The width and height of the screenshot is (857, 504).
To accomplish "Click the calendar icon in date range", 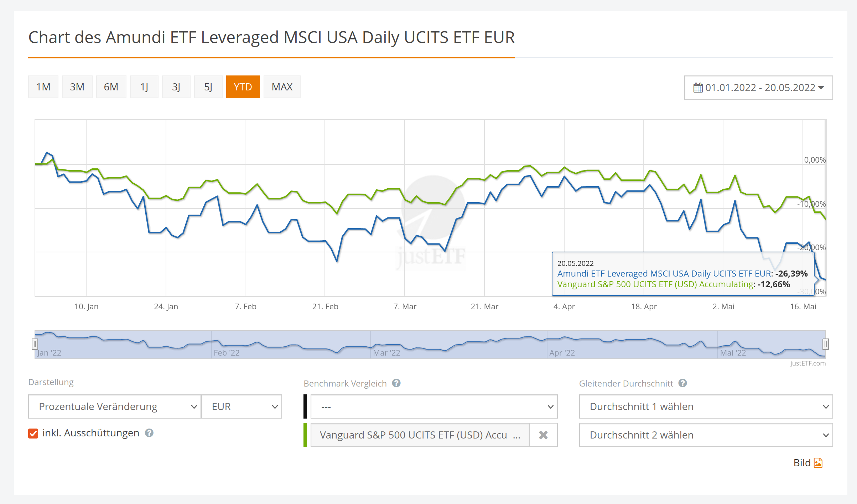I will click(698, 88).
